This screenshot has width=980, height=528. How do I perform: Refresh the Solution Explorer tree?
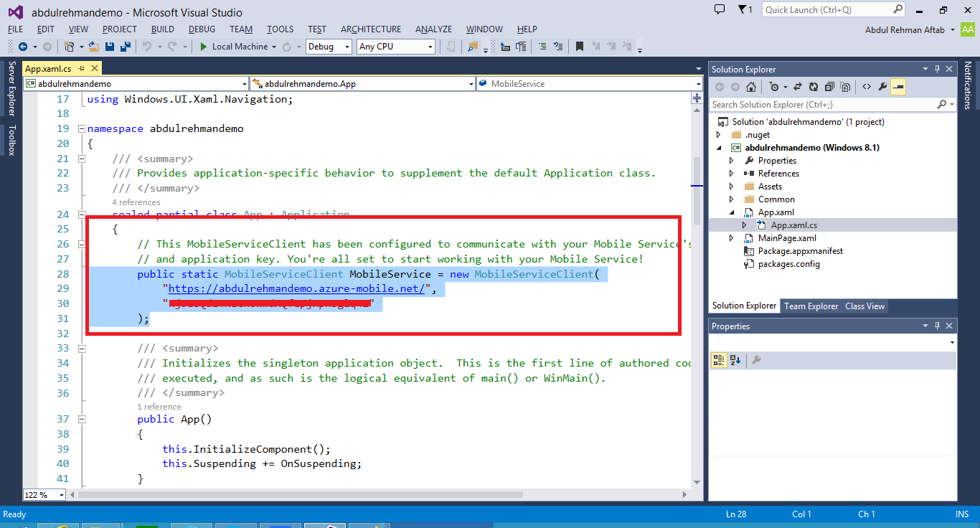[814, 87]
